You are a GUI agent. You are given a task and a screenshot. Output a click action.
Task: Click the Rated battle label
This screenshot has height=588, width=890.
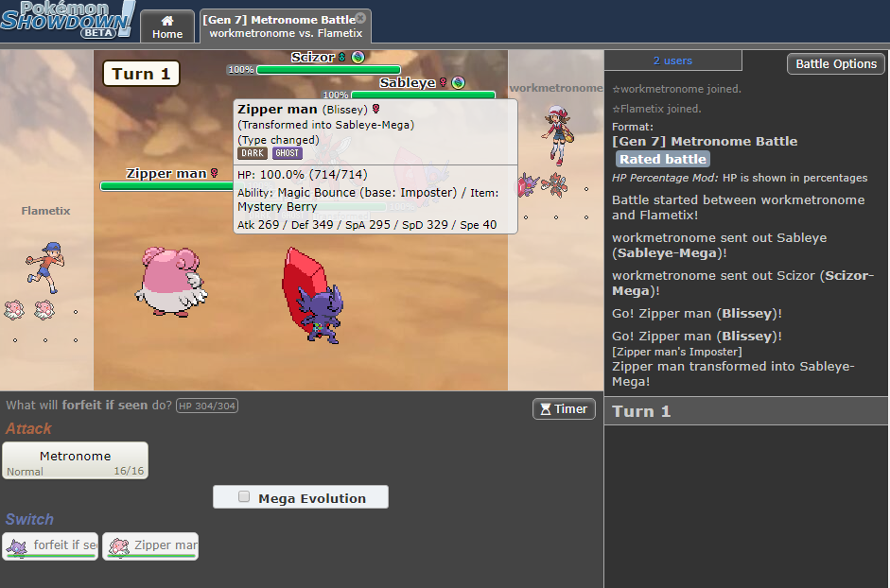(662, 159)
